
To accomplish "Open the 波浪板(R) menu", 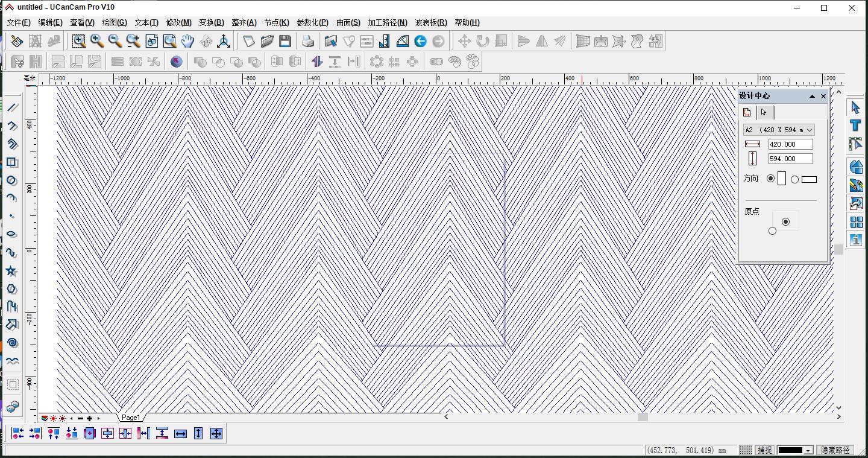I will (431, 22).
